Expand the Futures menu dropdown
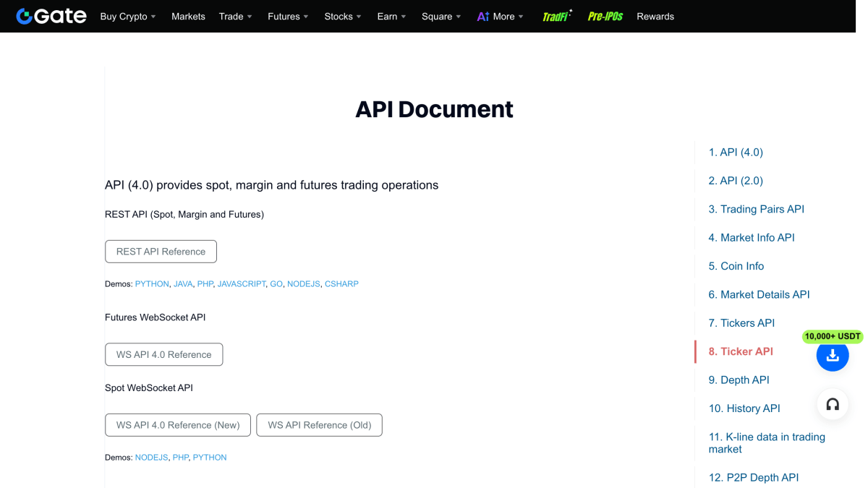The height and width of the screenshot is (488, 868). [288, 17]
